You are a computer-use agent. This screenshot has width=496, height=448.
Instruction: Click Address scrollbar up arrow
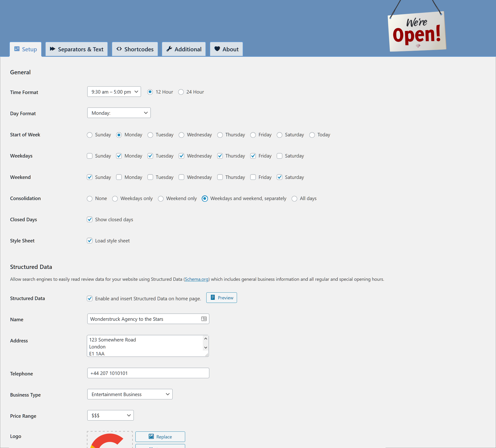[206, 339]
